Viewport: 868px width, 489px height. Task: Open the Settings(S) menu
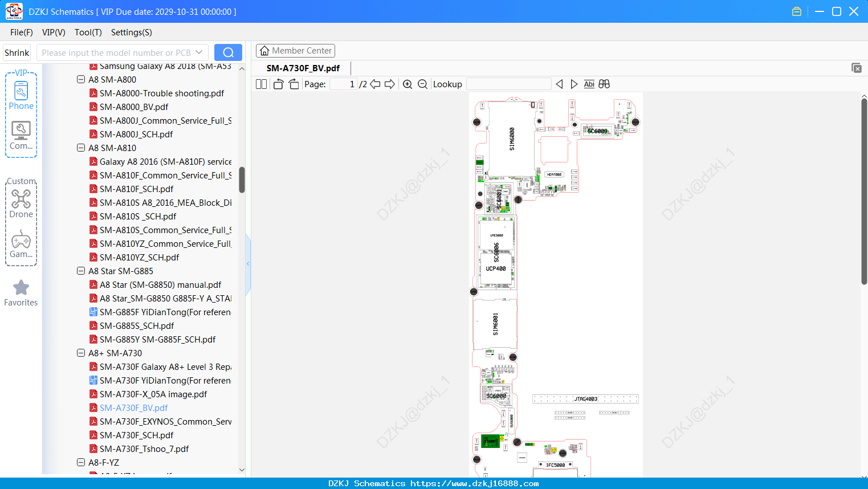pos(131,32)
